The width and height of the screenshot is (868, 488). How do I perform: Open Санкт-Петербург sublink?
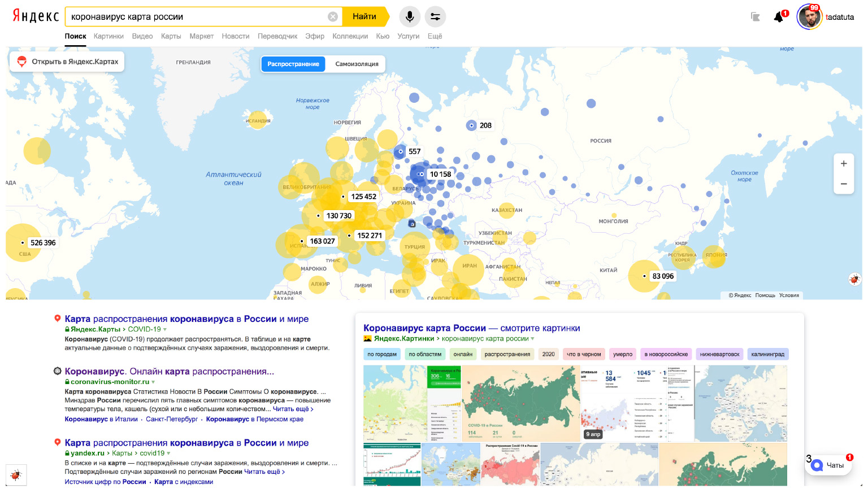[172, 419]
